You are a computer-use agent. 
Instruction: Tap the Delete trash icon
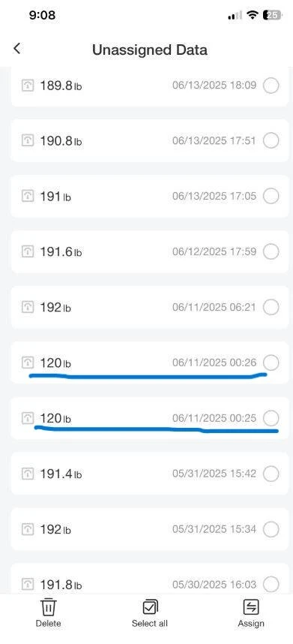click(x=49, y=607)
